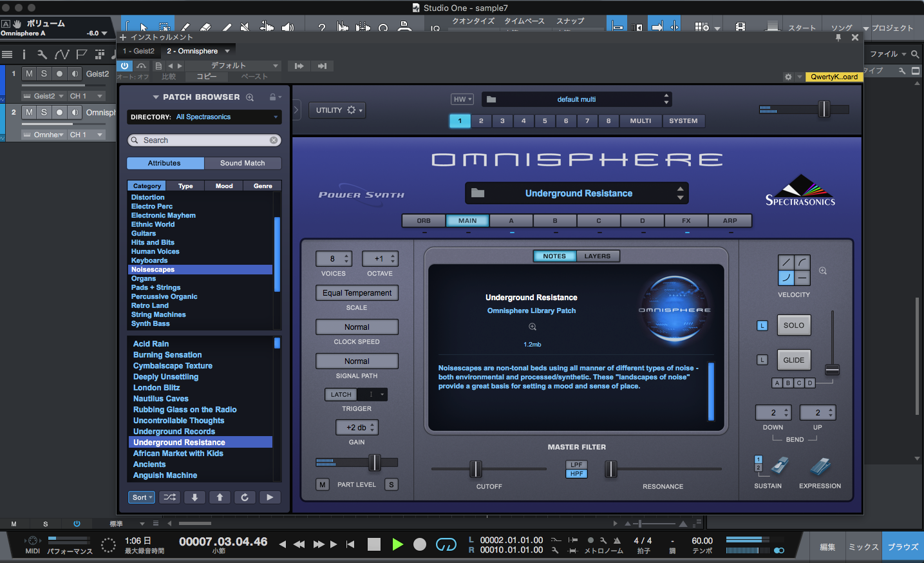Open the MULTI page tab

[641, 121]
